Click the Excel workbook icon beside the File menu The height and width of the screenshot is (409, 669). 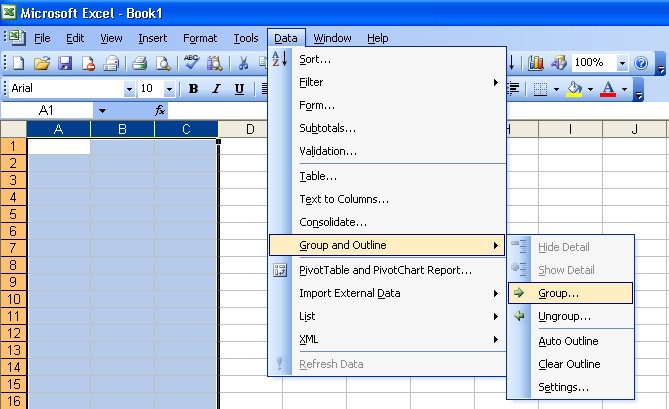point(17,38)
